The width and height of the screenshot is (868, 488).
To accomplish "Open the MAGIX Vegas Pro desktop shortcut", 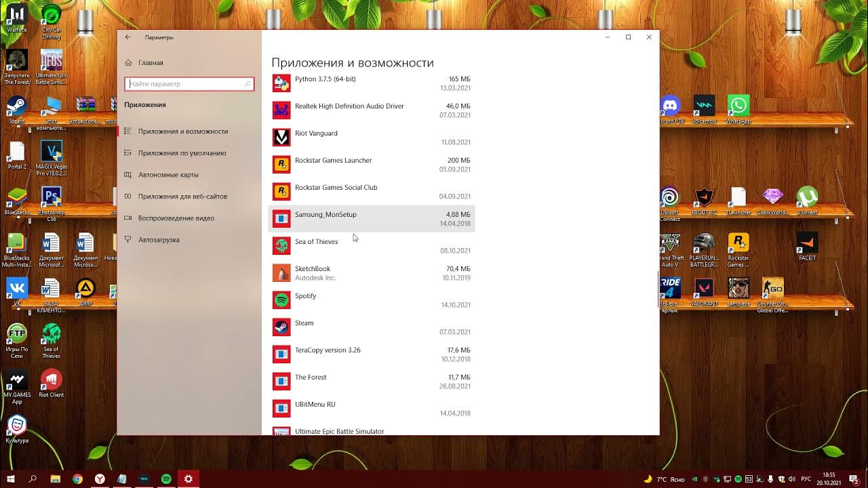I will click(52, 159).
